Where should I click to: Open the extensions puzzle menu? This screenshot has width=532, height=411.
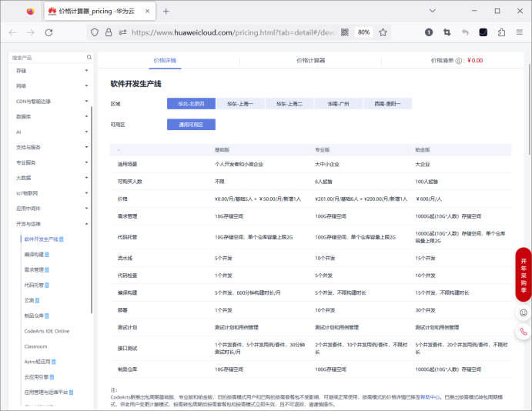501,32
